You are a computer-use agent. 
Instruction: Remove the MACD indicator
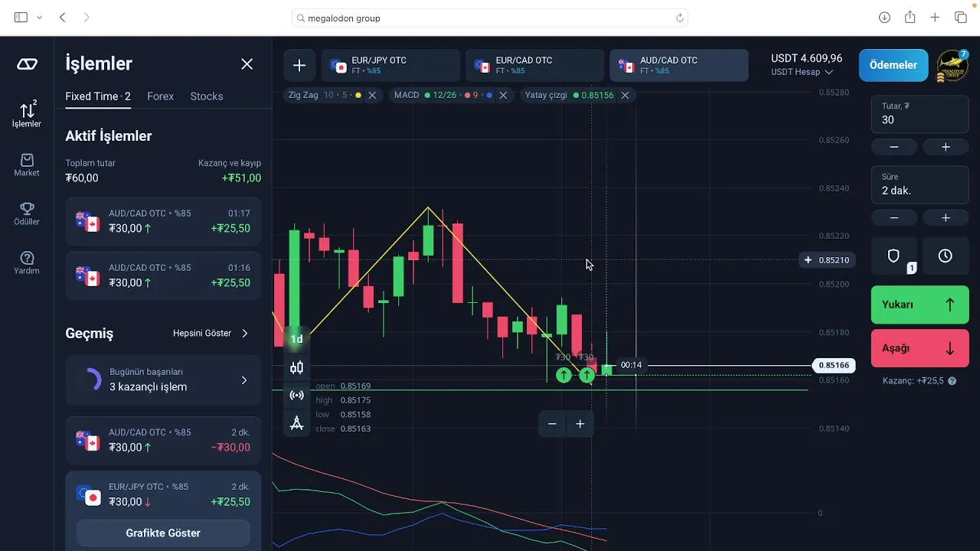click(x=503, y=96)
